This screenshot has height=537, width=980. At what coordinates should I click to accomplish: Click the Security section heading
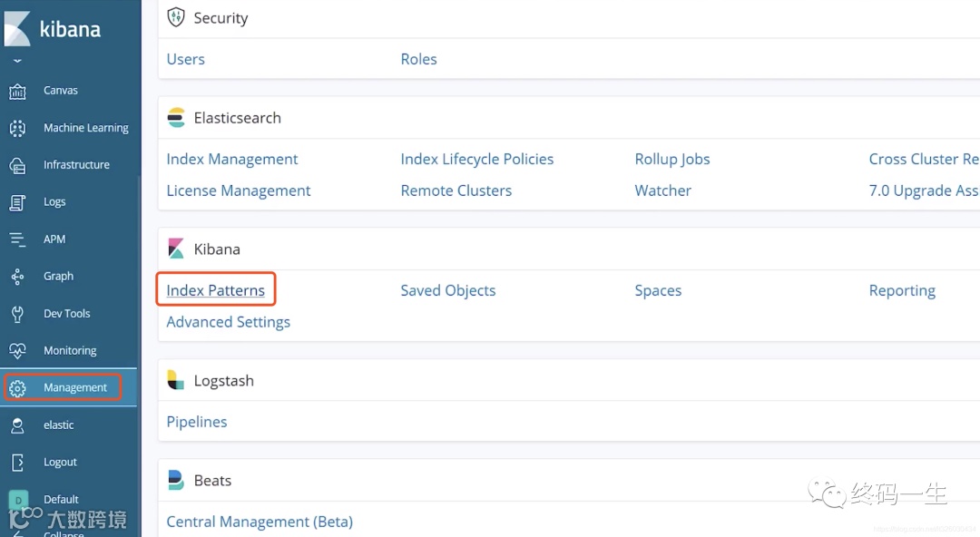[220, 18]
